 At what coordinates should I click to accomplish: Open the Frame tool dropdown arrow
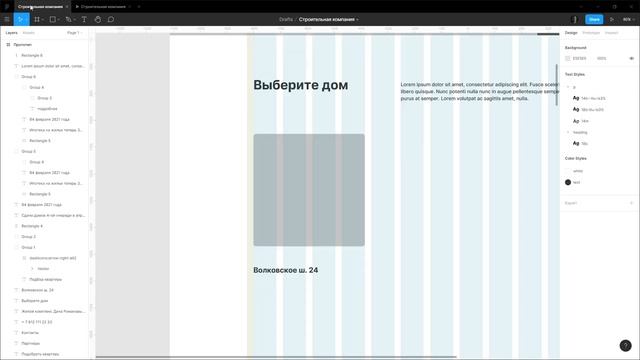(x=42, y=20)
